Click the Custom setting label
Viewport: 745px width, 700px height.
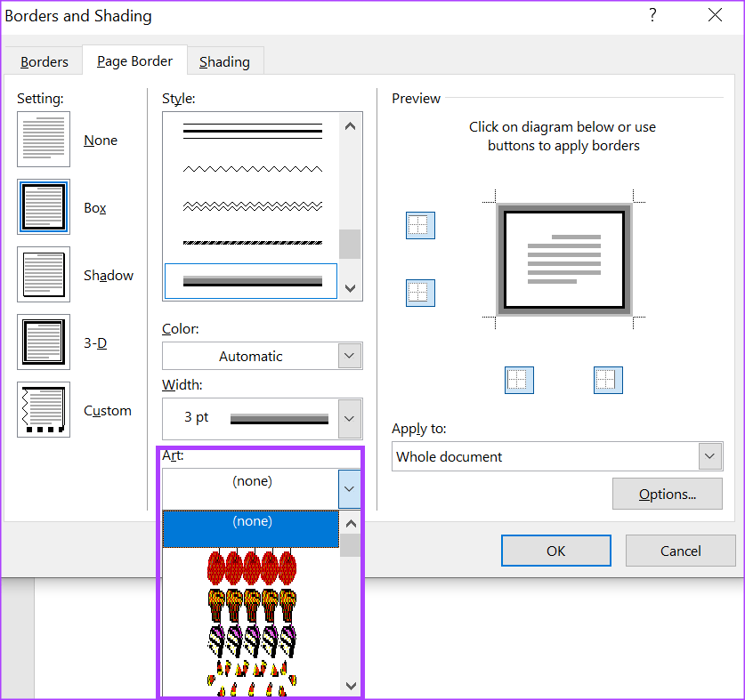tap(108, 410)
